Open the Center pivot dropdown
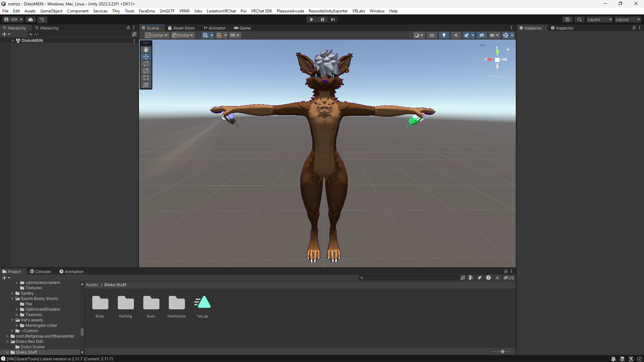The image size is (644, 362). pos(156,35)
